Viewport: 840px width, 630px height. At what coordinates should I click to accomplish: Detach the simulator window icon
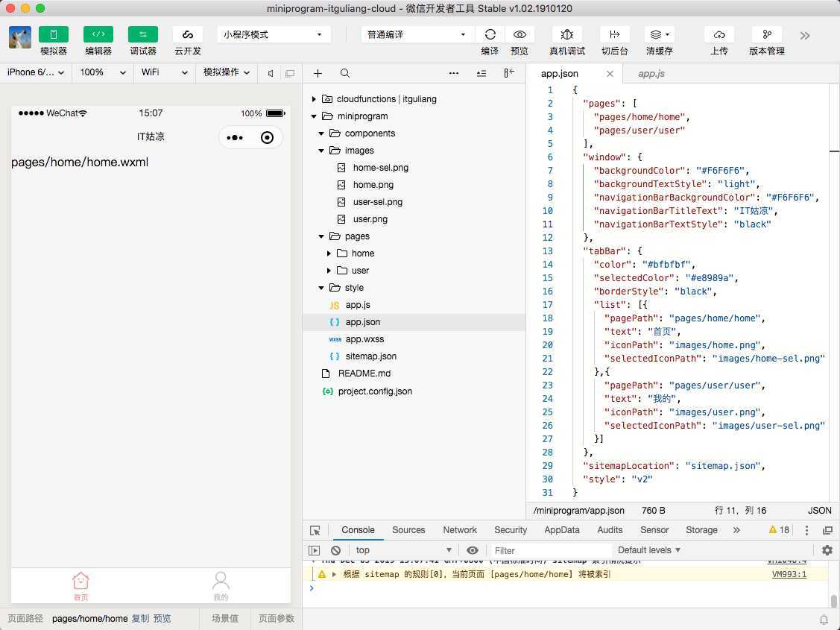[x=290, y=73]
